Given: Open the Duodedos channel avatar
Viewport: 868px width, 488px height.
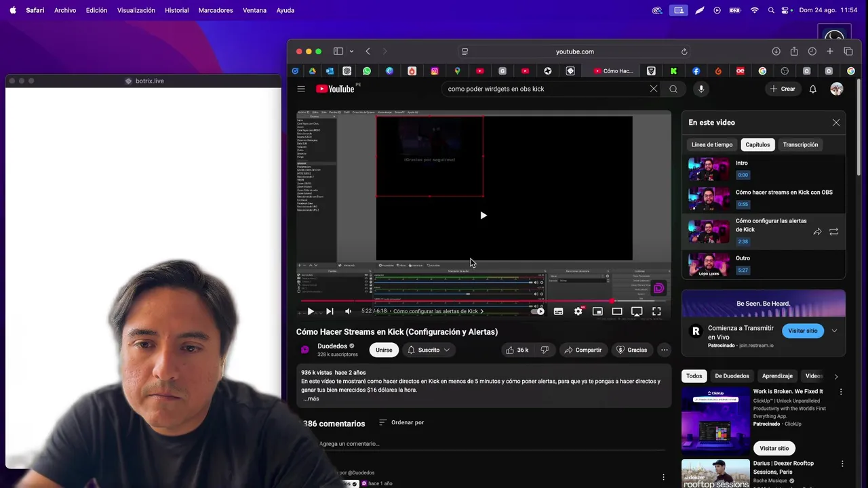Looking at the screenshot, I should [305, 350].
